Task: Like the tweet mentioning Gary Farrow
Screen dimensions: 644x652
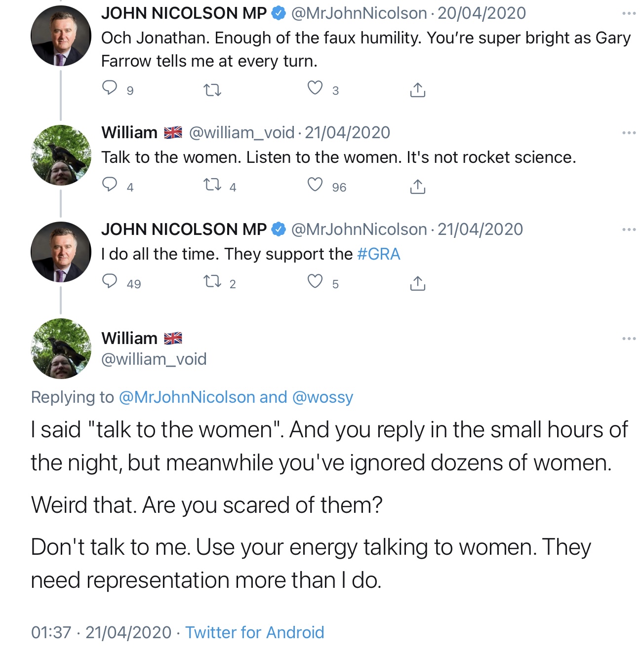Action: point(315,88)
